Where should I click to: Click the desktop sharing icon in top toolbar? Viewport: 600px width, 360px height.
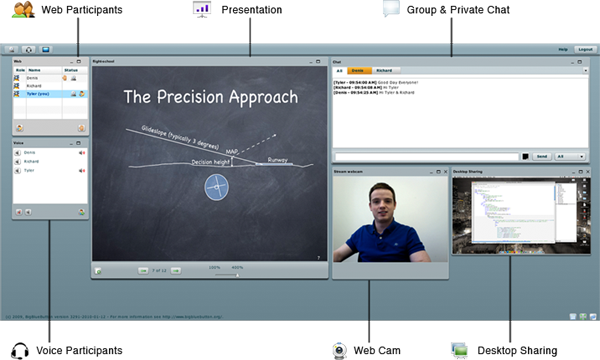click(x=46, y=50)
